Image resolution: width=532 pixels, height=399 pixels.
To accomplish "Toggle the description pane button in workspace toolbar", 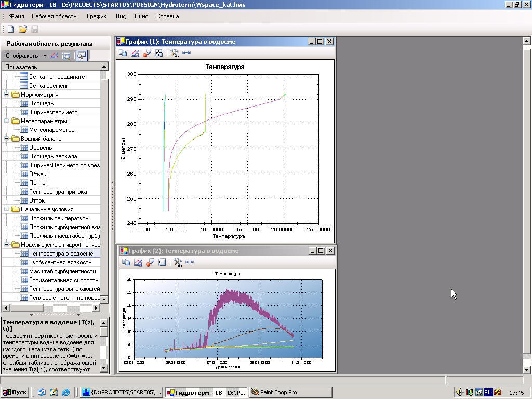I will pyautogui.click(x=81, y=56).
